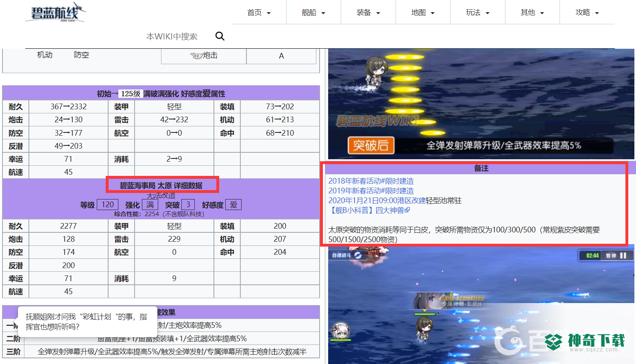Click the 突破 3 value box

188,204
